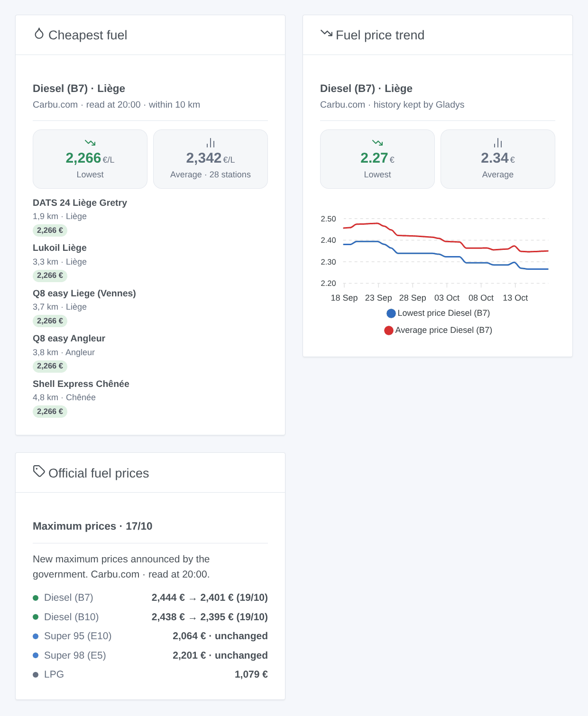Click the Diesel (B10) fuel label
The height and width of the screenshot is (716, 588).
(72, 617)
